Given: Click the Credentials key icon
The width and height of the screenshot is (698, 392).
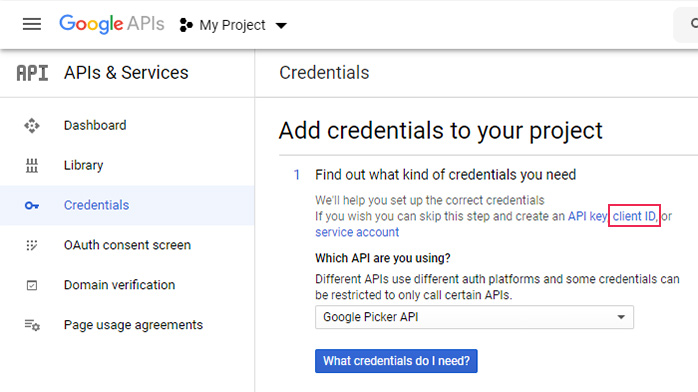Looking at the screenshot, I should click(x=32, y=206).
